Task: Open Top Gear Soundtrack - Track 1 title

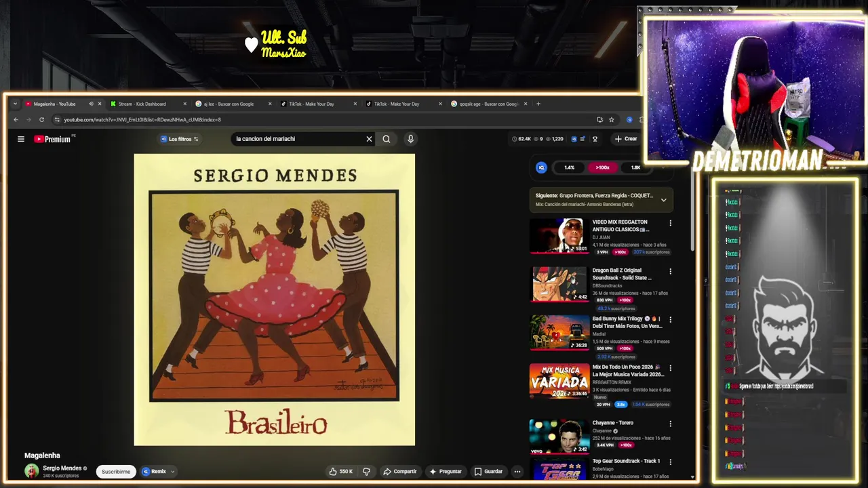Action: click(x=626, y=462)
